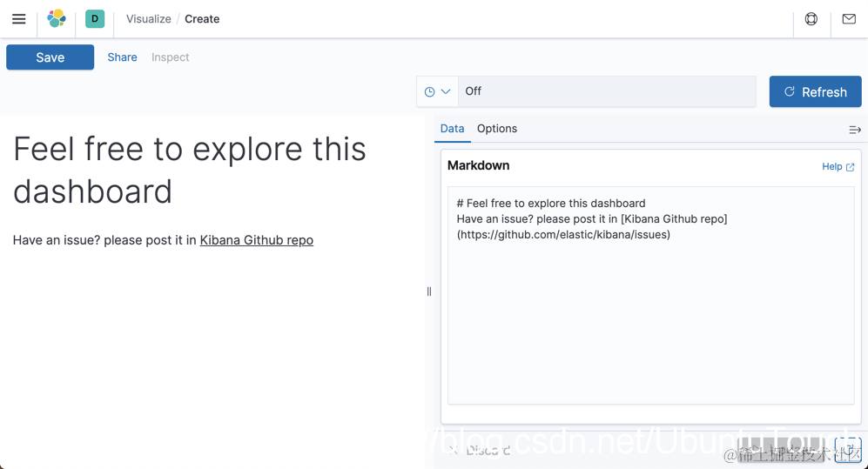868x469 pixels.
Task: Open the D space avatar
Action: click(95, 19)
